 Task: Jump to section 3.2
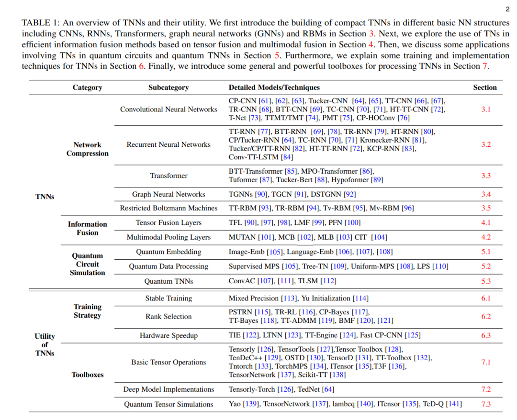(486, 144)
